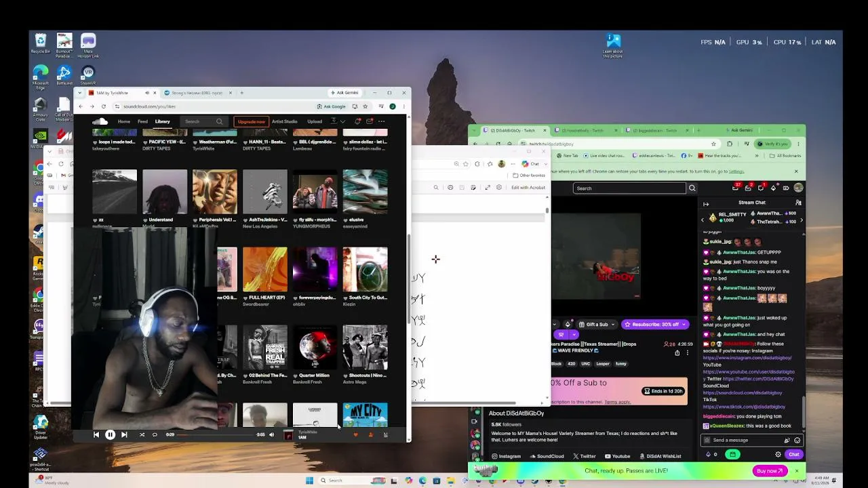Image resolution: width=868 pixels, height=488 pixels.
Task: Follow the artist in SoundCloud player bar
Action: coord(370,434)
